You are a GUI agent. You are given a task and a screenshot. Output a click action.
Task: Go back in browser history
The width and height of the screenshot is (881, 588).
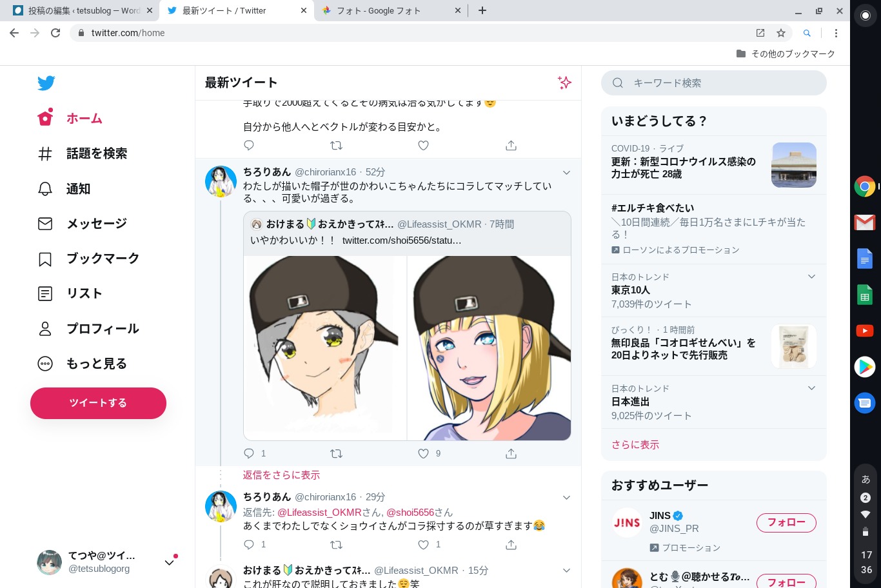point(14,33)
